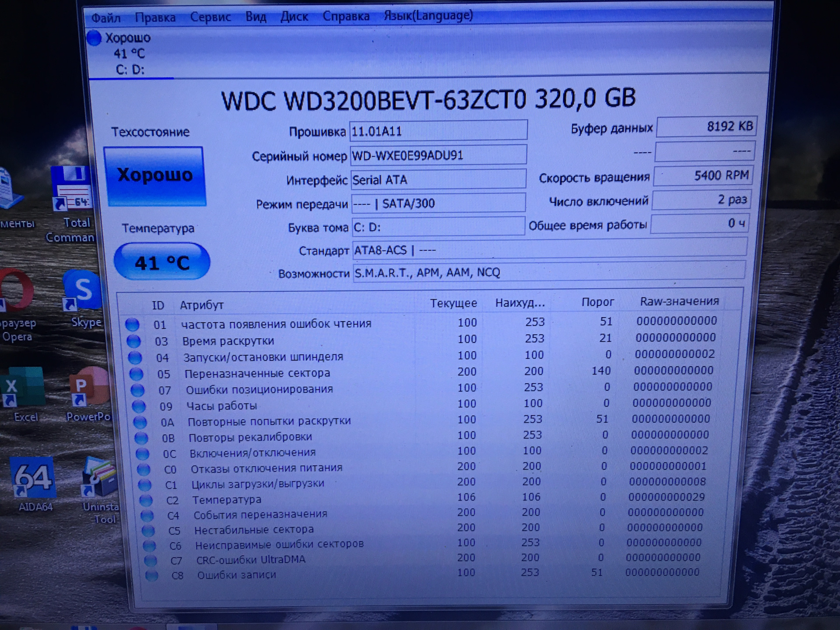Open the Диск menu

294,16
